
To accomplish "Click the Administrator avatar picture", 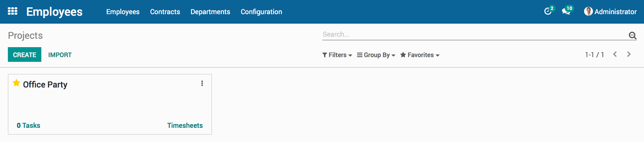I will point(588,12).
